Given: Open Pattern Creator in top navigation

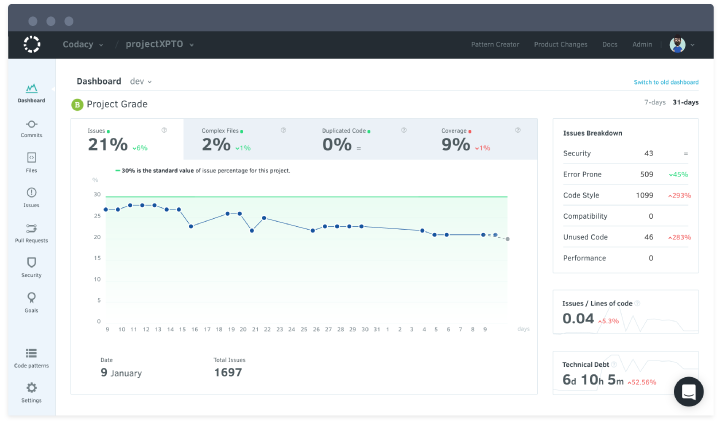Looking at the screenshot, I should [495, 45].
